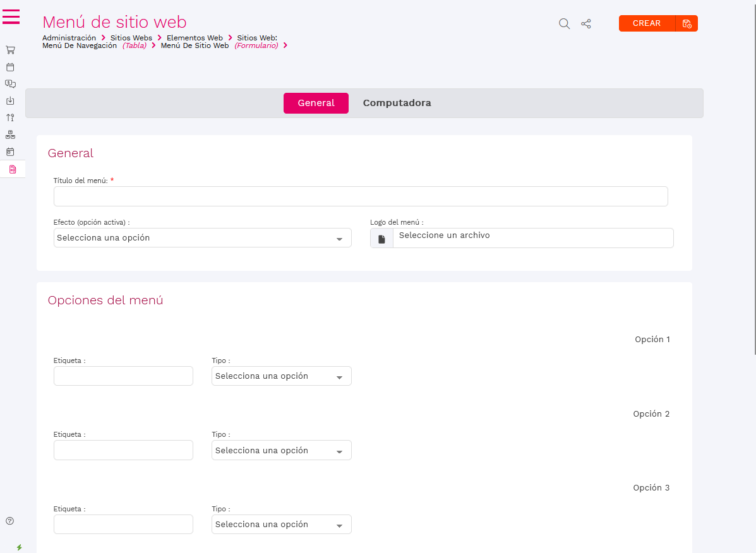Click the download tray sidebar icon
Image resolution: width=756 pixels, height=553 pixels.
10,100
